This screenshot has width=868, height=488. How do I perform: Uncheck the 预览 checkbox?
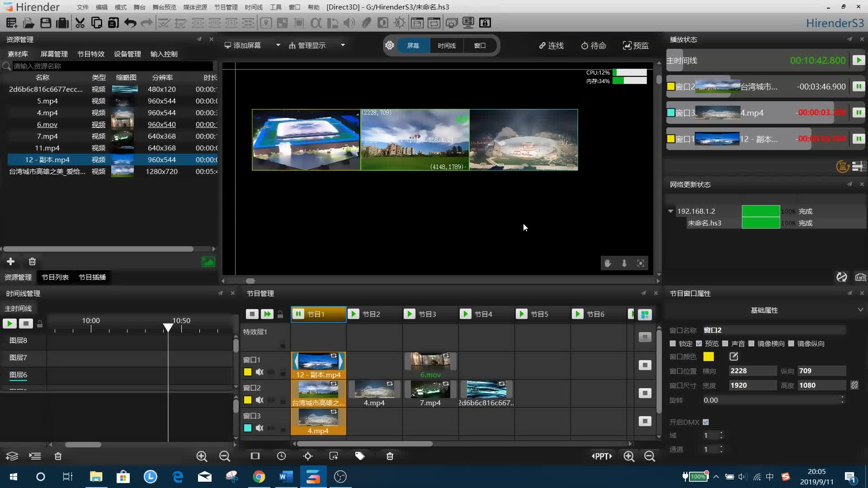pyautogui.click(x=699, y=343)
